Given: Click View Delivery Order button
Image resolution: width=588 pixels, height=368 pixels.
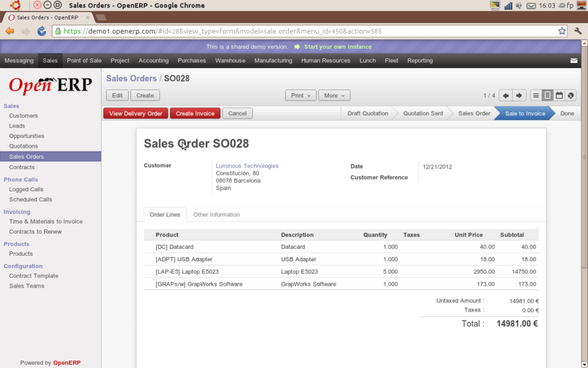Looking at the screenshot, I should pyautogui.click(x=136, y=113).
